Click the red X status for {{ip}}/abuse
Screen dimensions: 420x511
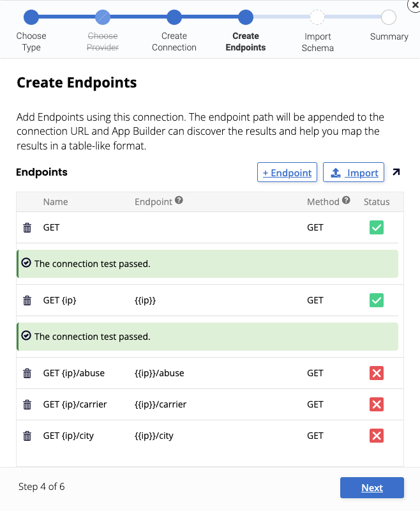tap(376, 373)
